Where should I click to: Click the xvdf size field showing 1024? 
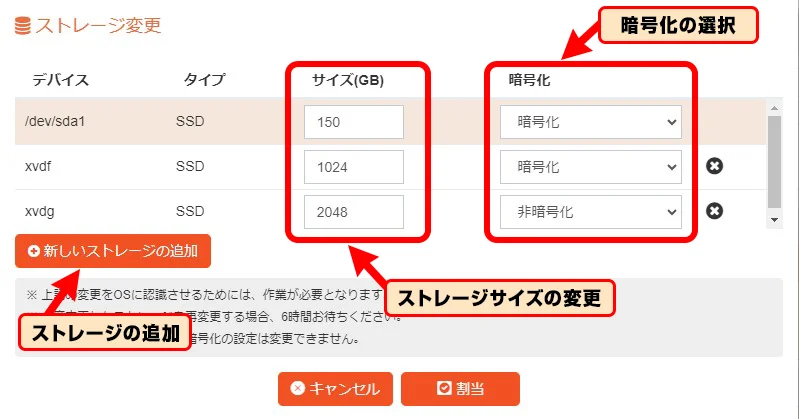(354, 167)
